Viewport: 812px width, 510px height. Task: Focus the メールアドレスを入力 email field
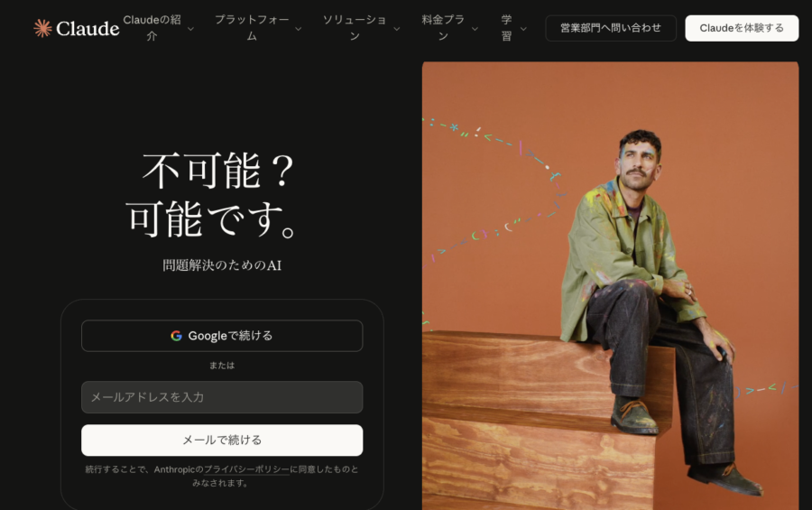coord(222,397)
